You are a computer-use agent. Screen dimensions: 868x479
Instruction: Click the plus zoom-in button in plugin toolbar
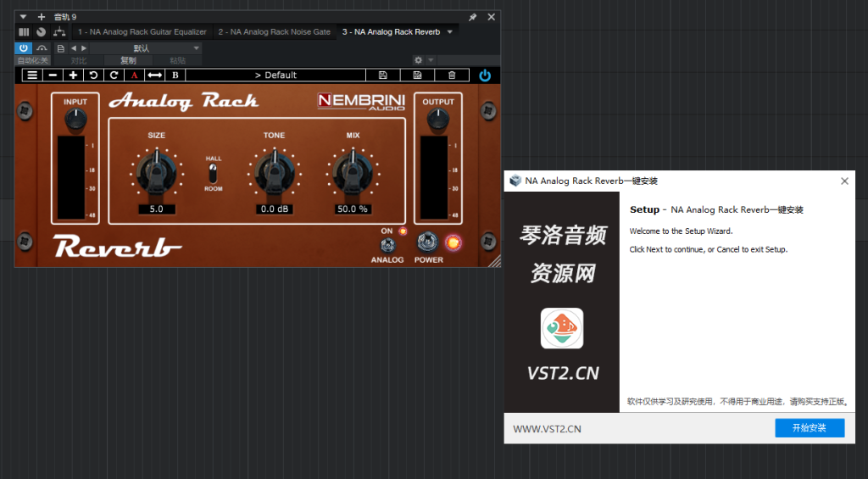(73, 75)
